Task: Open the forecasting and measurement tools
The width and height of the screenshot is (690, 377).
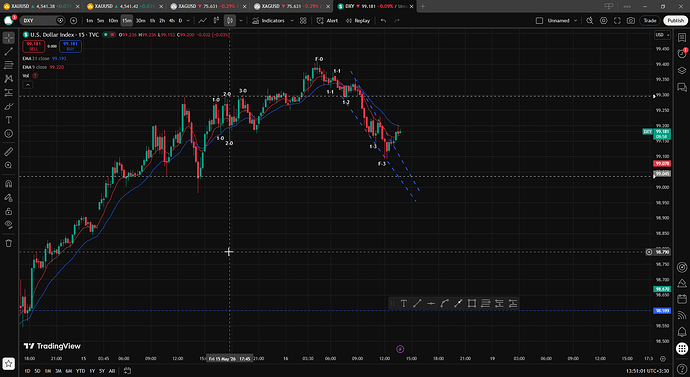Action: click(8, 92)
